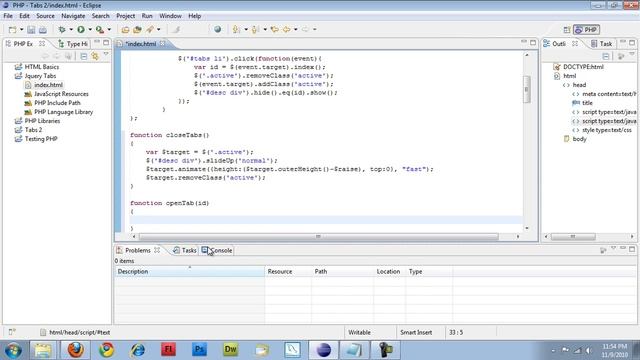The width and height of the screenshot is (640, 360).
Task: Collapse All in the Outline view
Action: (606, 56)
